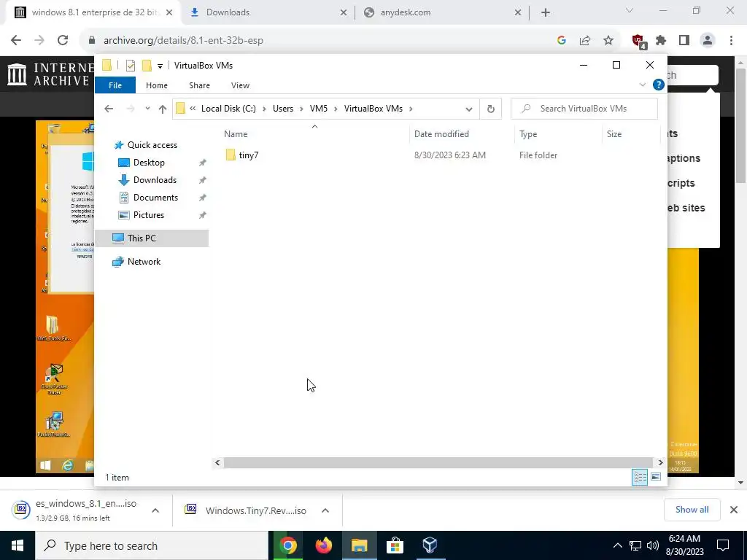The image size is (747, 560).
Task: Open uBlock Origin extension icon
Action: click(x=638, y=41)
